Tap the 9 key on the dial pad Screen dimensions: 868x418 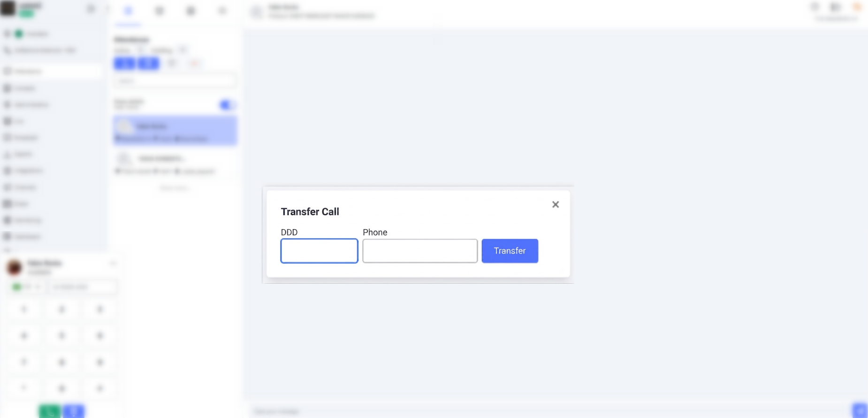pyautogui.click(x=99, y=362)
